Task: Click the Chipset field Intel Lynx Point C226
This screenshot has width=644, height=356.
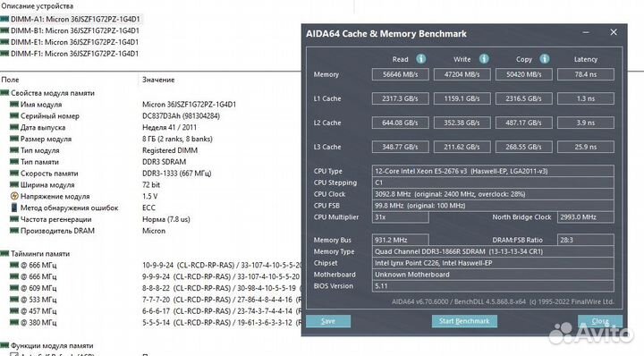Action: [493, 263]
